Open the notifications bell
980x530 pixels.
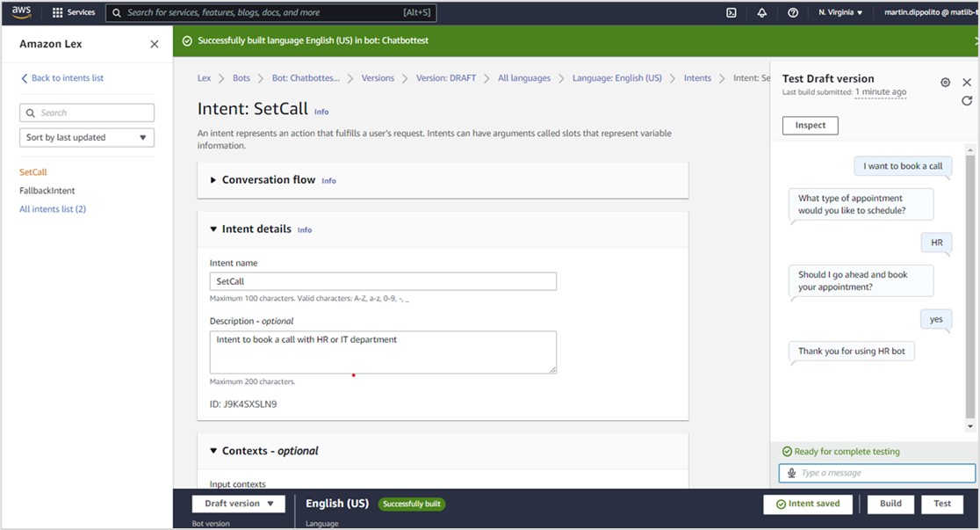point(761,12)
